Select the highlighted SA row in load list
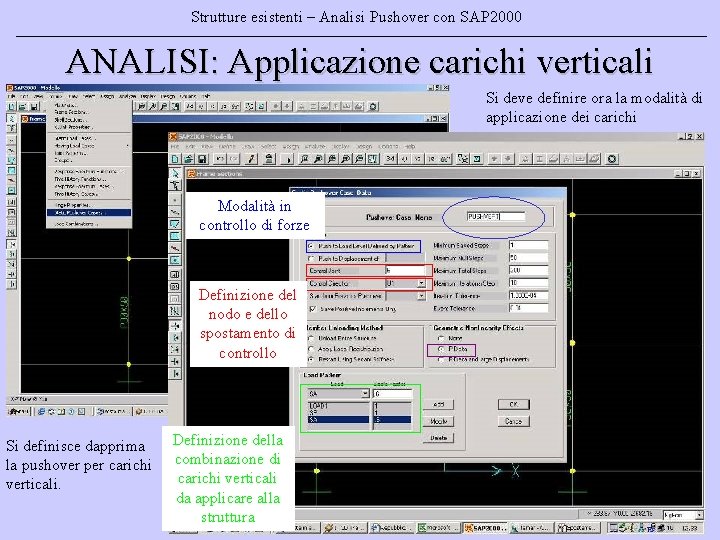 pos(338,420)
